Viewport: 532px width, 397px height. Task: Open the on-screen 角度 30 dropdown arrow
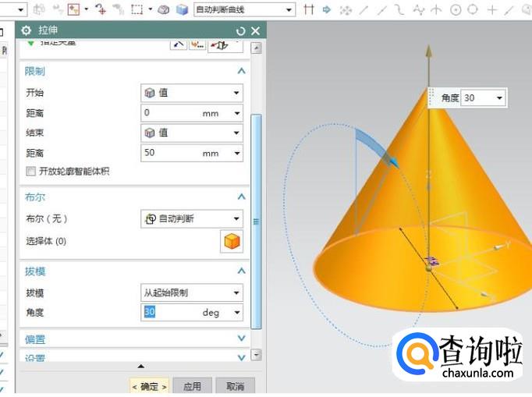499,98
